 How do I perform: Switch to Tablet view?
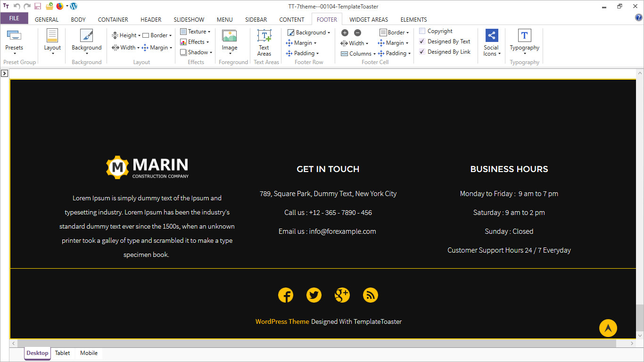pyautogui.click(x=62, y=353)
